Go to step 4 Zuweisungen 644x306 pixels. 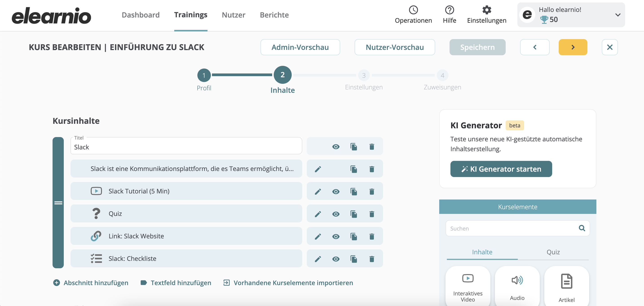[x=442, y=75]
